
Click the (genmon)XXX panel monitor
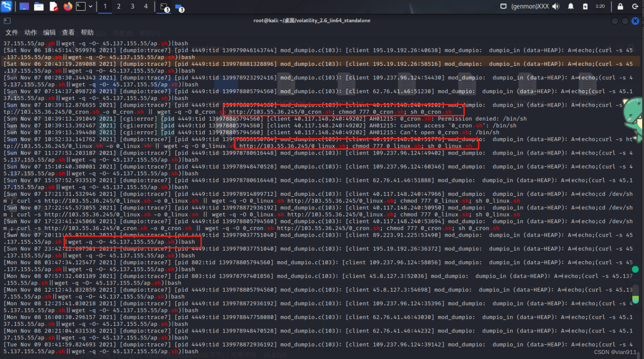tap(531, 6)
